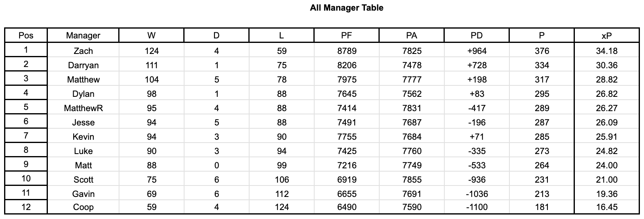Viewport: 644px width, 219px height.
Task: Select Matt's 24.00 xP value
Action: click(607, 165)
